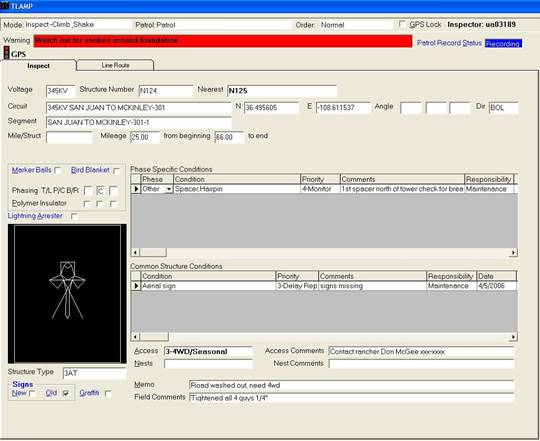Image resolution: width=540 pixels, height=441 pixels.
Task: Click the Access Comments field
Action: [422, 351]
